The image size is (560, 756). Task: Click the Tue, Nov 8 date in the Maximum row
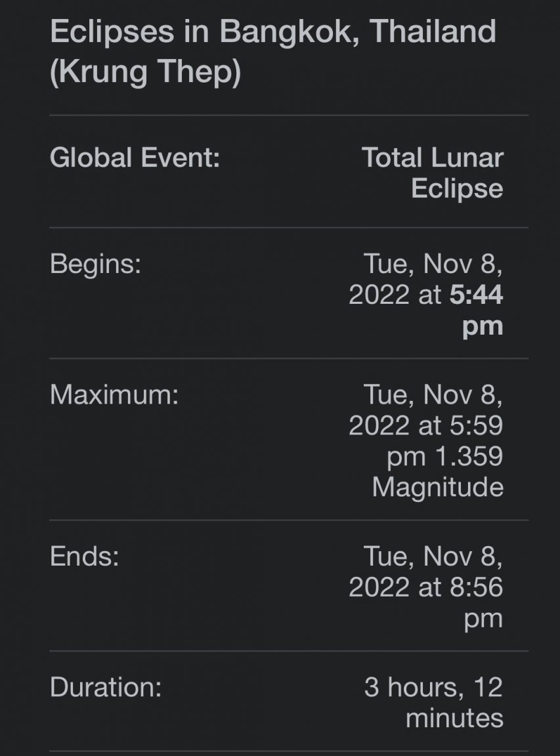point(433,395)
